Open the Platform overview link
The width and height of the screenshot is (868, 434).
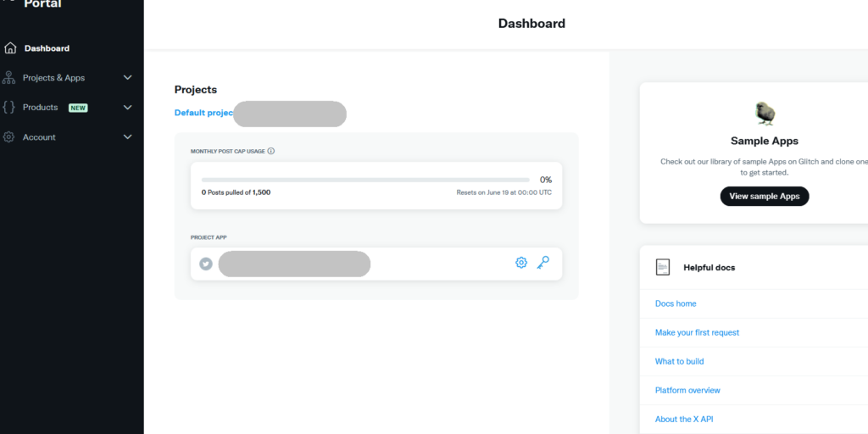687,390
